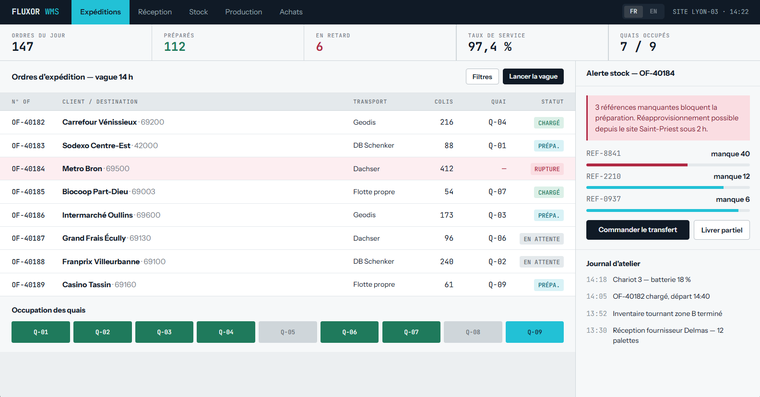Viewport: 760px width, 397px height.
Task: Open the Production tab
Action: point(243,12)
